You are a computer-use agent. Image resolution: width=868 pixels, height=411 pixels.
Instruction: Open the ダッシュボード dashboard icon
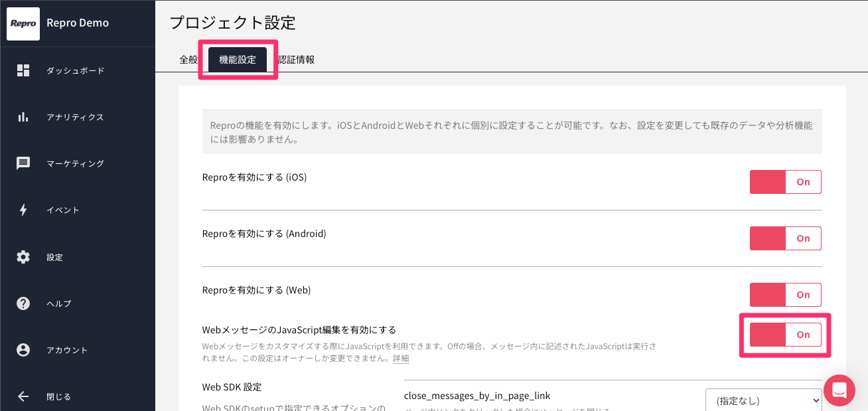pos(23,70)
